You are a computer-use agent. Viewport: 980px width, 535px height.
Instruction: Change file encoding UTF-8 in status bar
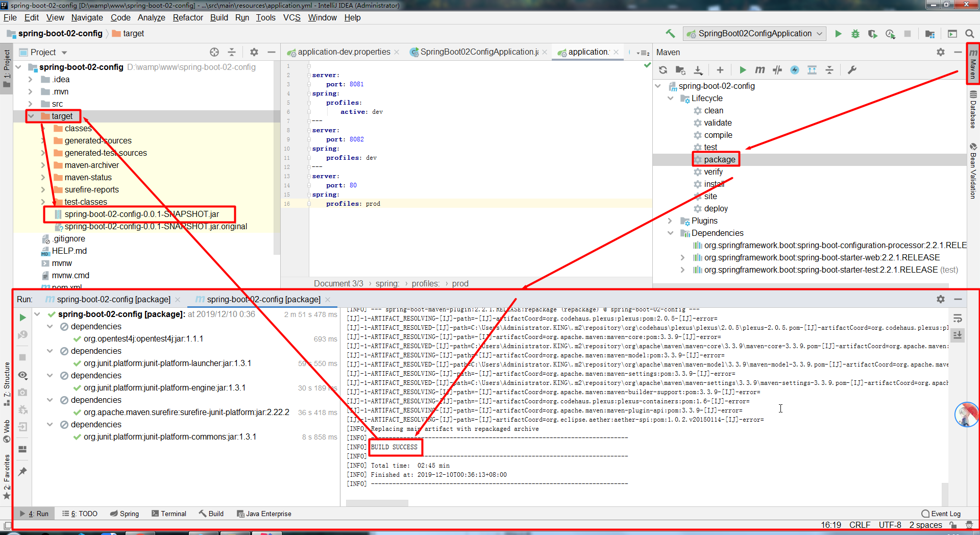coord(890,525)
